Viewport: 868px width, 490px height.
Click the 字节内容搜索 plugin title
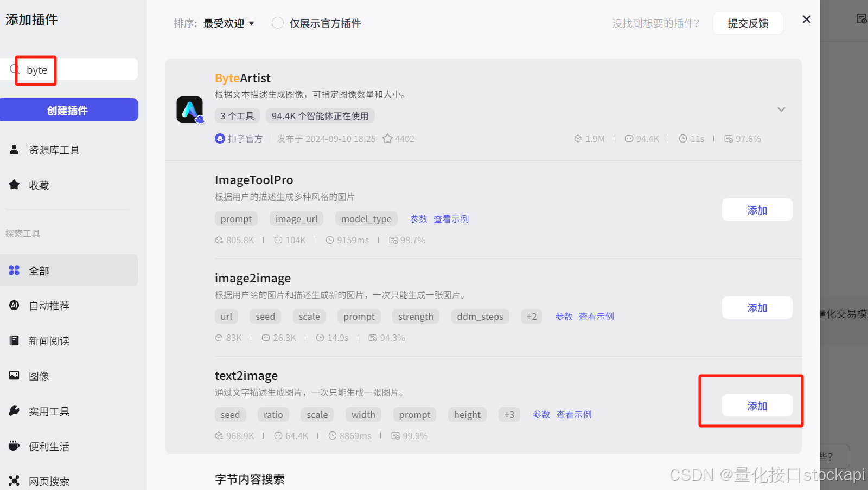[250, 479]
